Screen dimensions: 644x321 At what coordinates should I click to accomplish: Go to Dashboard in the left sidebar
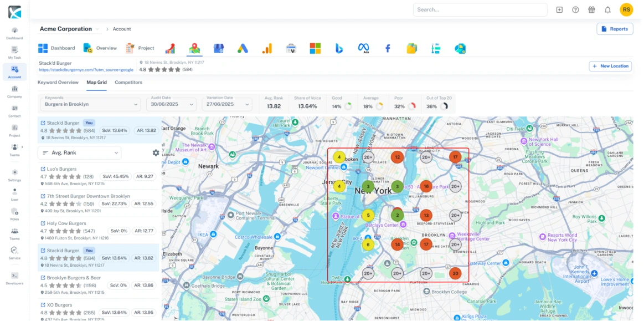click(14, 33)
